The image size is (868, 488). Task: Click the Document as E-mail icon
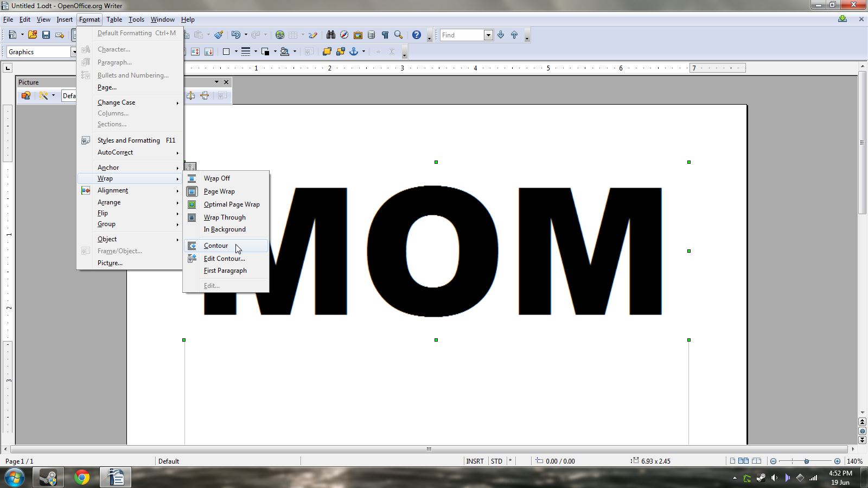coord(60,35)
